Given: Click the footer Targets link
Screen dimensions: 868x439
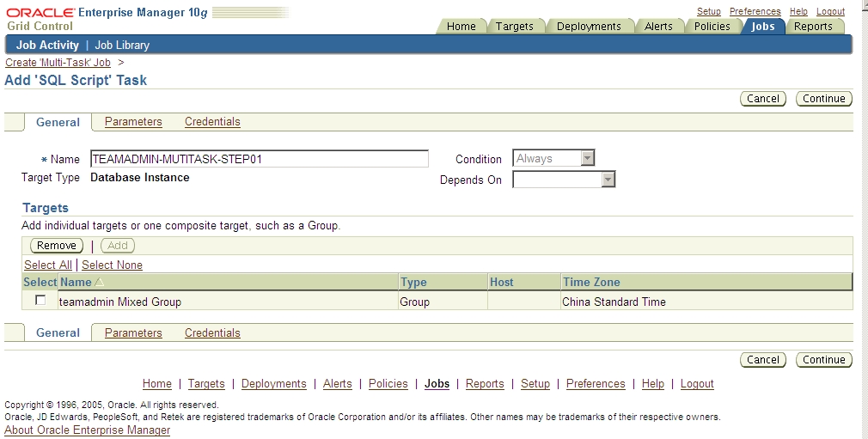Looking at the screenshot, I should pyautogui.click(x=206, y=384).
